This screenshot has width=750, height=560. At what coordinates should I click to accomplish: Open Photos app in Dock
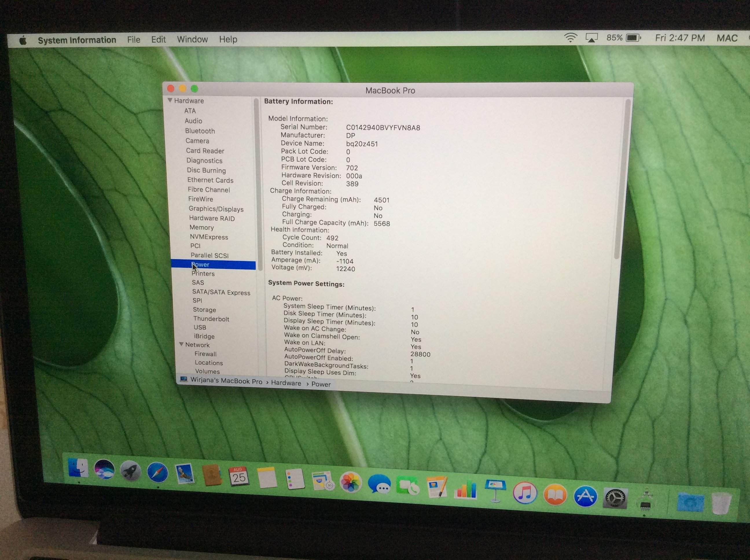pos(351,482)
